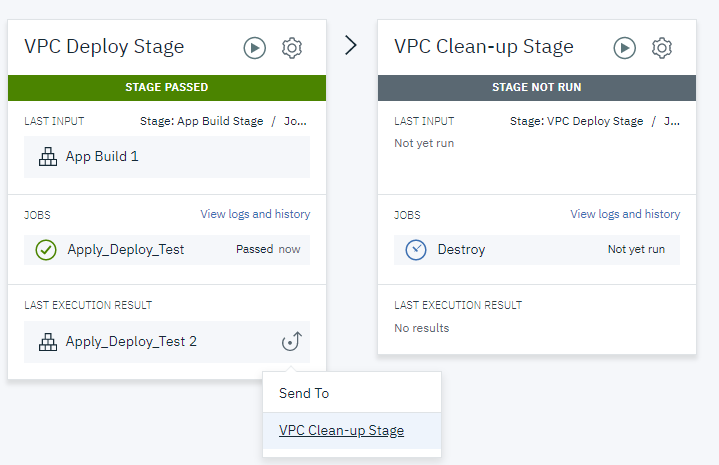The image size is (719, 465).
Task: Click the VPC Deploy Stage title
Action: click(x=104, y=47)
